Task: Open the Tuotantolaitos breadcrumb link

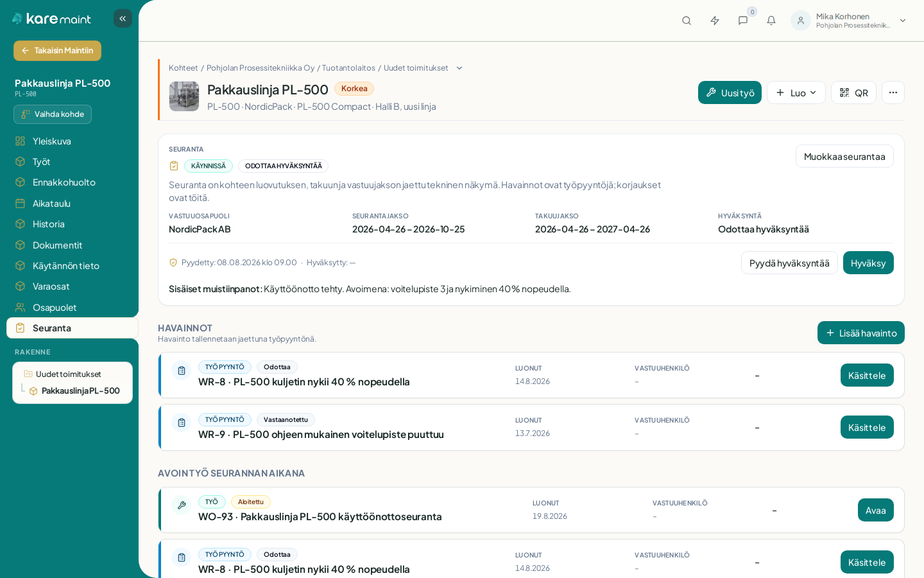Action: point(348,68)
